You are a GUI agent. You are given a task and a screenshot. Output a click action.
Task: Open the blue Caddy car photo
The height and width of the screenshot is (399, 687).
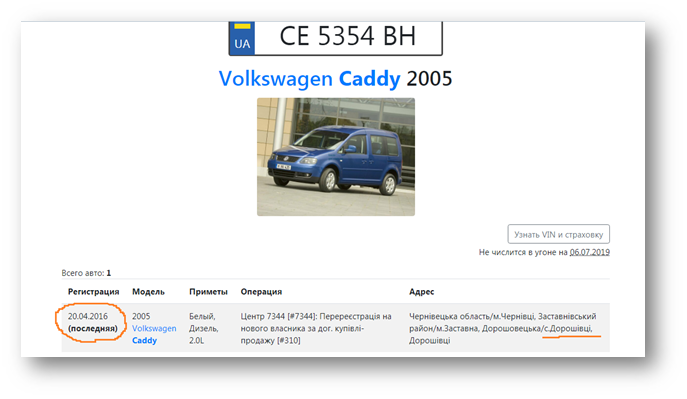point(336,157)
